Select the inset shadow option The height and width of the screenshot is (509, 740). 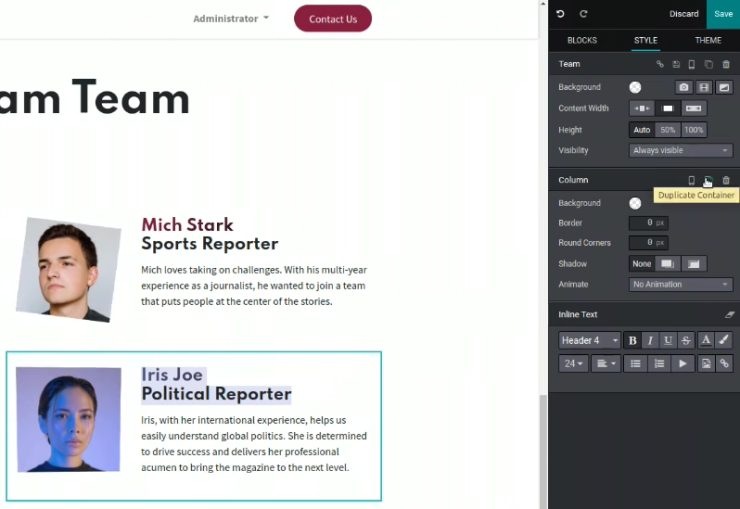[693, 264]
